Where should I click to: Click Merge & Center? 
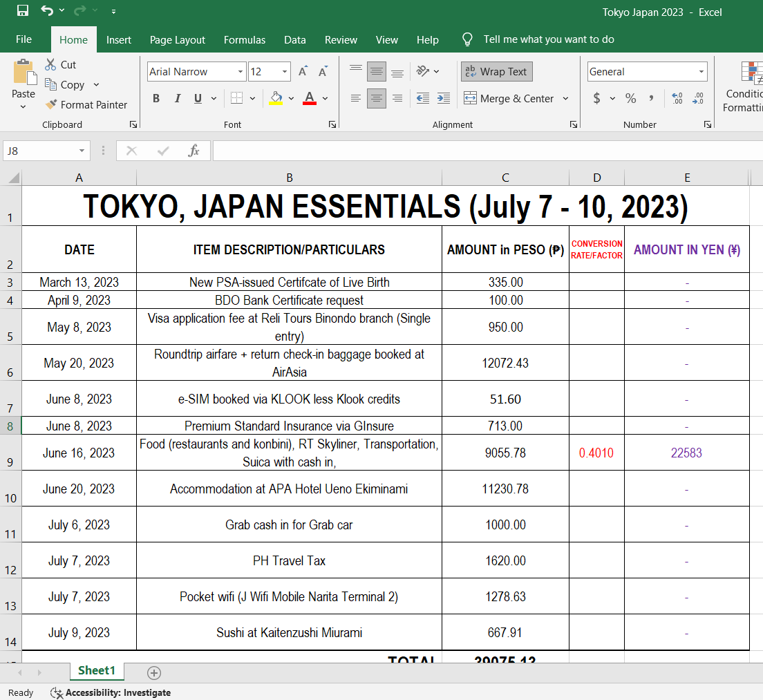(509, 98)
